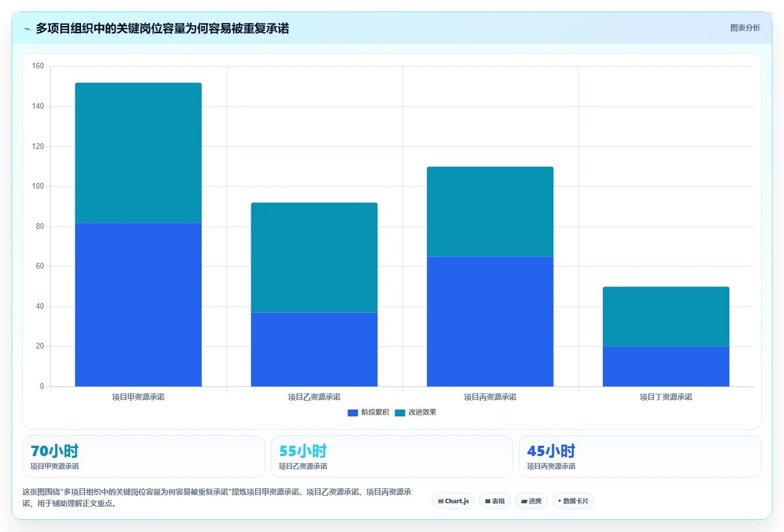Click the blue 阶段累积 segment of 项目甲资源承诺 bar
The height and width of the screenshot is (532, 784).
[138, 304]
